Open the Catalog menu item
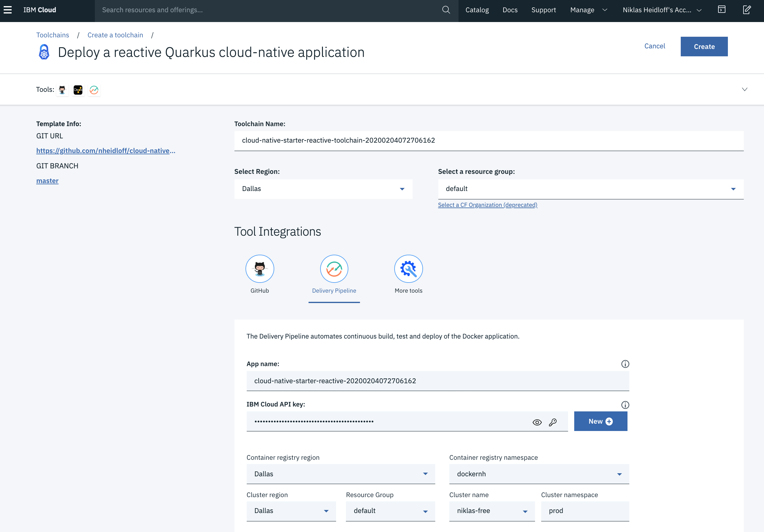 [x=477, y=10]
